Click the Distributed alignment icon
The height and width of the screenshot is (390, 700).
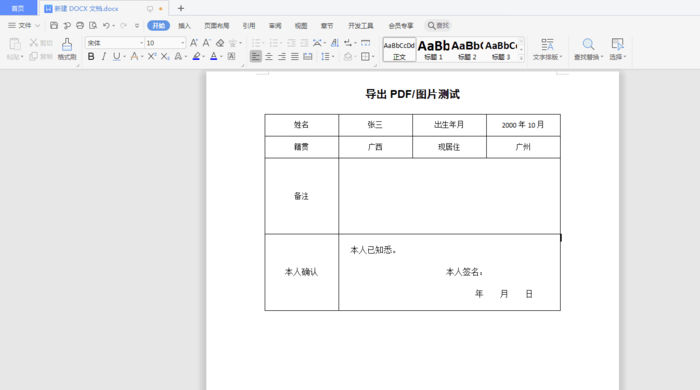click(308, 56)
